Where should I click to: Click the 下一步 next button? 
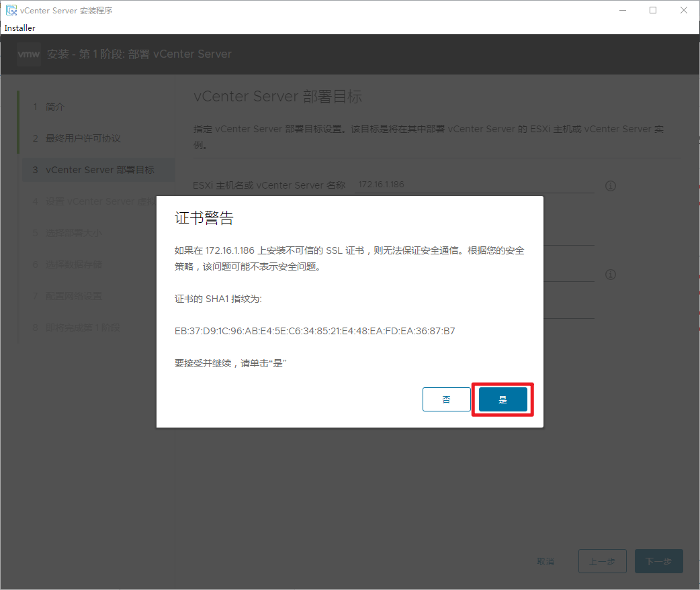(x=658, y=561)
